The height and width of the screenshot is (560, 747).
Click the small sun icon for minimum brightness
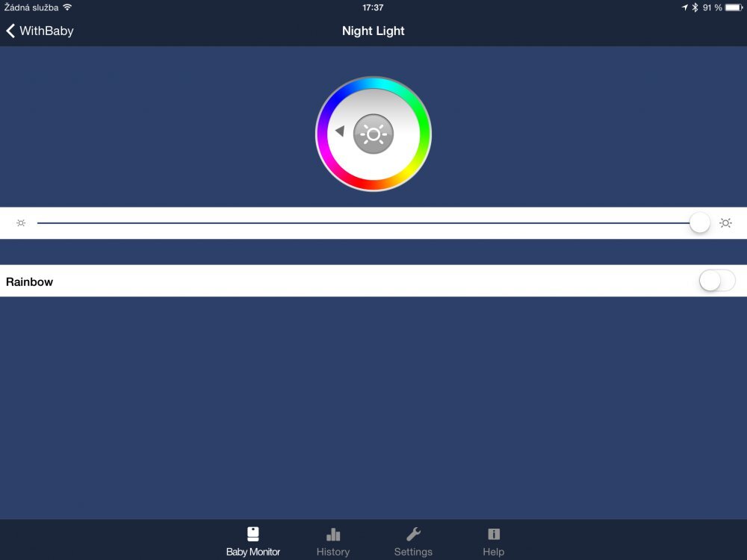(x=21, y=223)
